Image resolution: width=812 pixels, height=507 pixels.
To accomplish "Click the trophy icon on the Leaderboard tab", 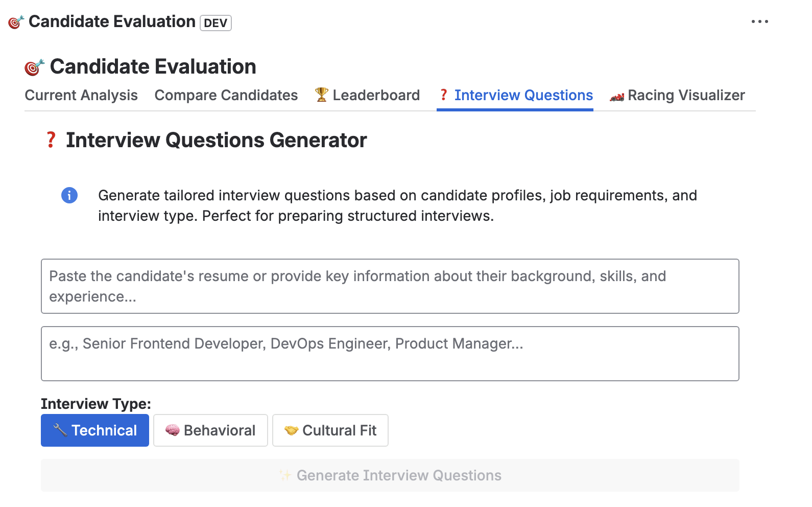I will coord(322,95).
